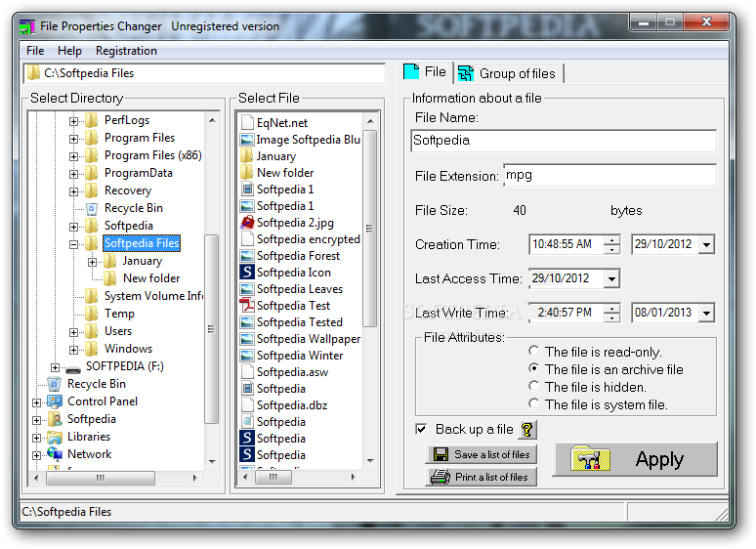
Task: Click the January folder icon in file list
Action: pyautogui.click(x=247, y=155)
